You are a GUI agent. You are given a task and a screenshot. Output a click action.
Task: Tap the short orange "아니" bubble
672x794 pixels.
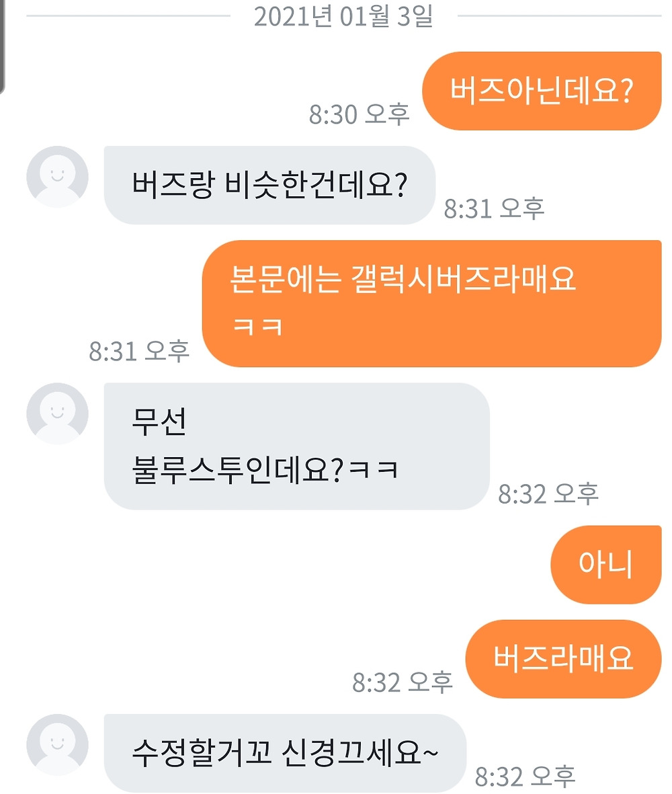[605, 565]
